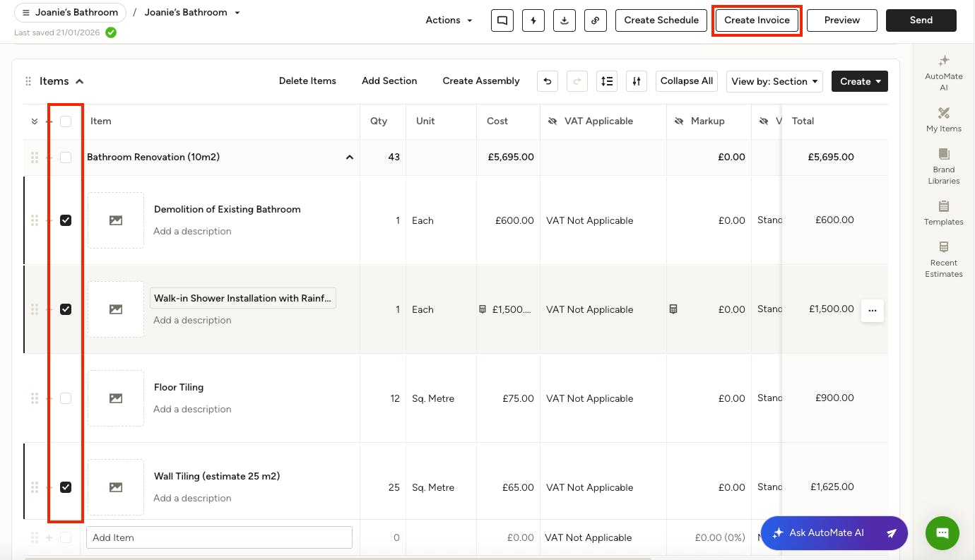Screen dimensions: 975x560
Task: Open AutoMate AI from the sidebar
Action: coord(944,73)
